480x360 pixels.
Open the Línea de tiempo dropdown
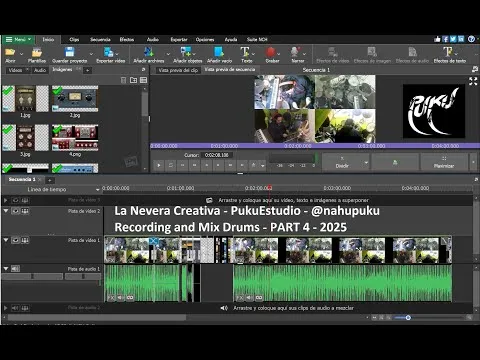[x=97, y=190]
